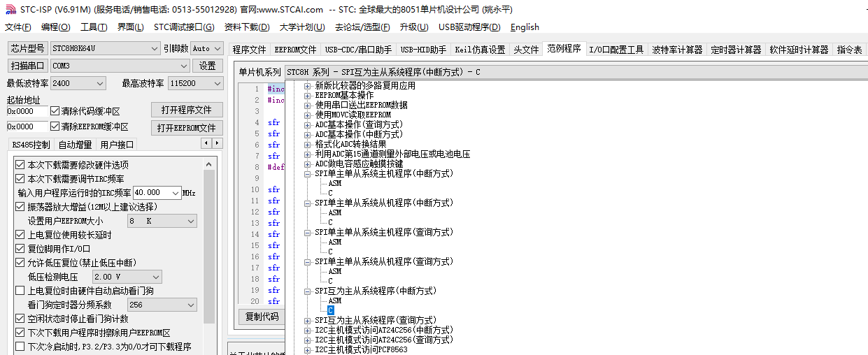868x355 pixels.
Task: Click the 设置 serial port button
Action: coord(208,66)
